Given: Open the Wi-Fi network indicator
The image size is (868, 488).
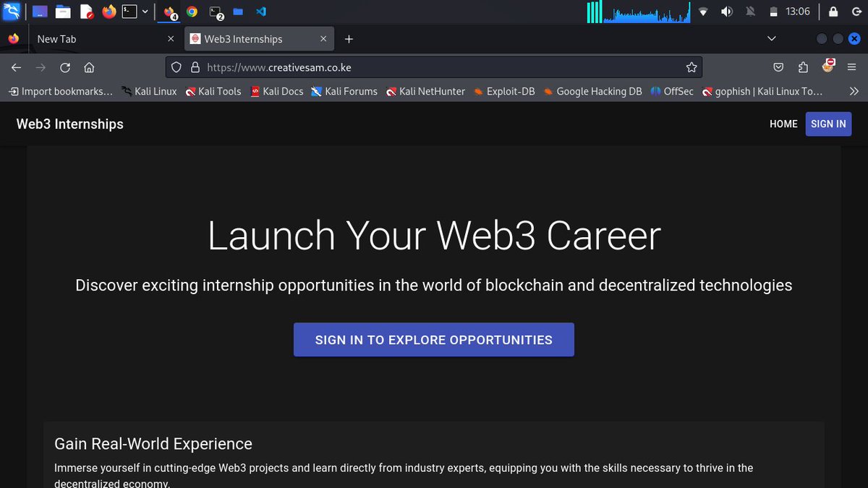Looking at the screenshot, I should pyautogui.click(x=703, y=12).
